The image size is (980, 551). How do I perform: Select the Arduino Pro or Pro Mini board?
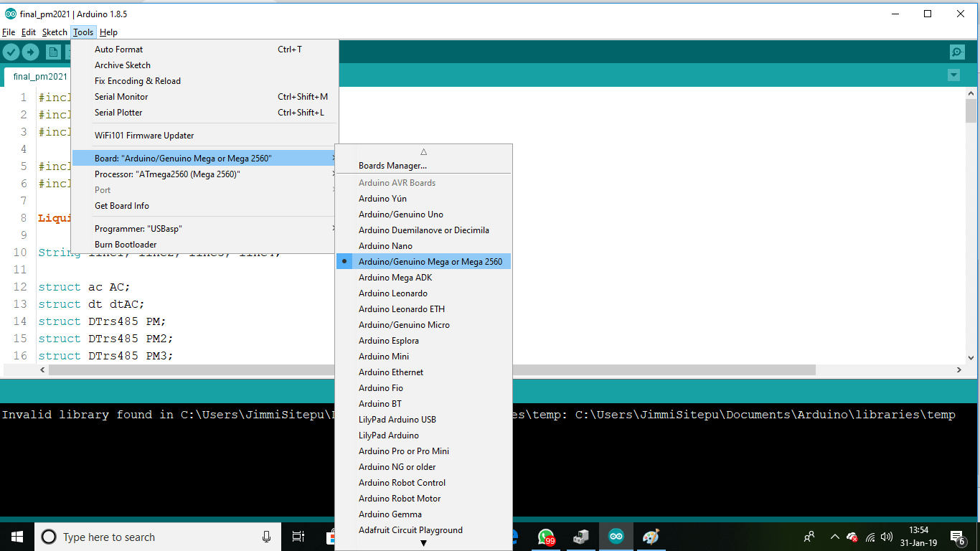point(423,451)
